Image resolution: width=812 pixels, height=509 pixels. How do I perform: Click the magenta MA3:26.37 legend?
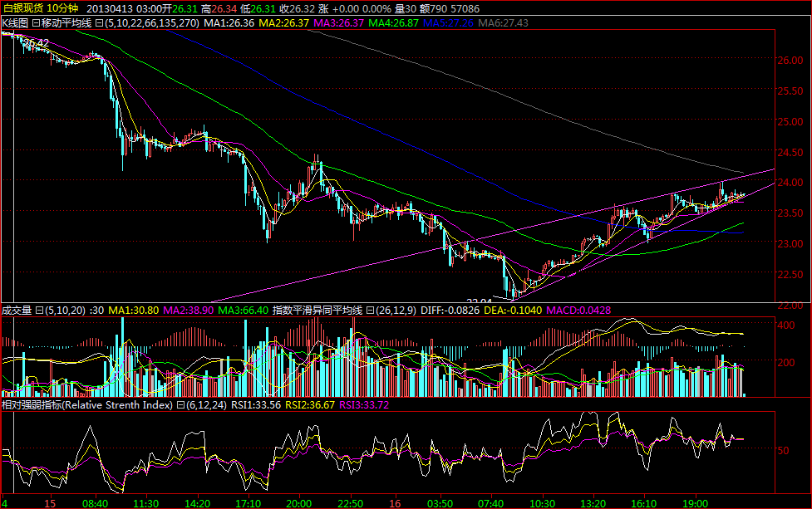click(338, 22)
